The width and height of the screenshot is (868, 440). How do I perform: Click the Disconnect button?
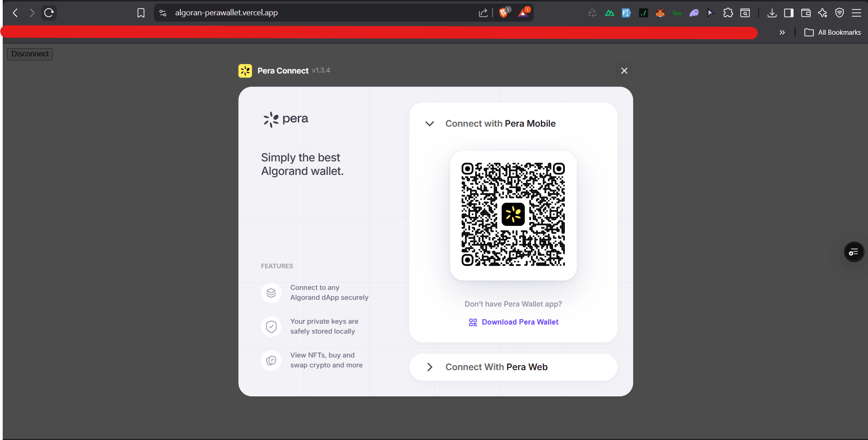(30, 54)
